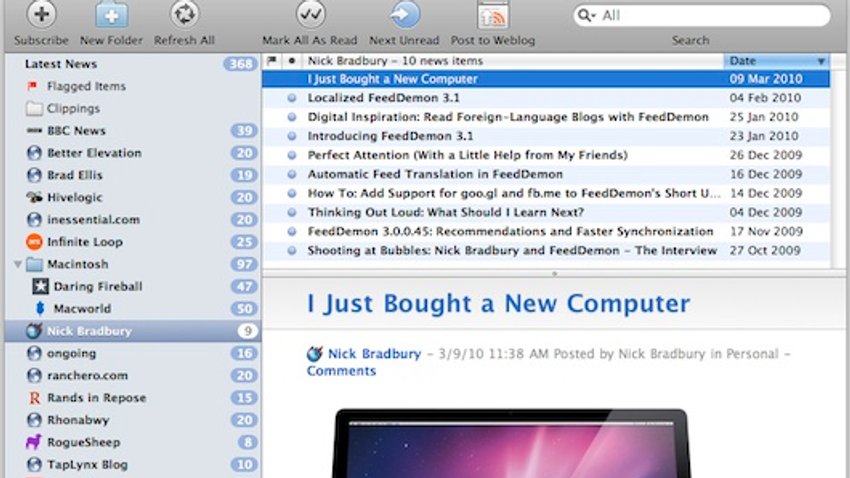The image size is (850, 478).
Task: Sort by the Date column header
Action: pyautogui.click(x=776, y=61)
